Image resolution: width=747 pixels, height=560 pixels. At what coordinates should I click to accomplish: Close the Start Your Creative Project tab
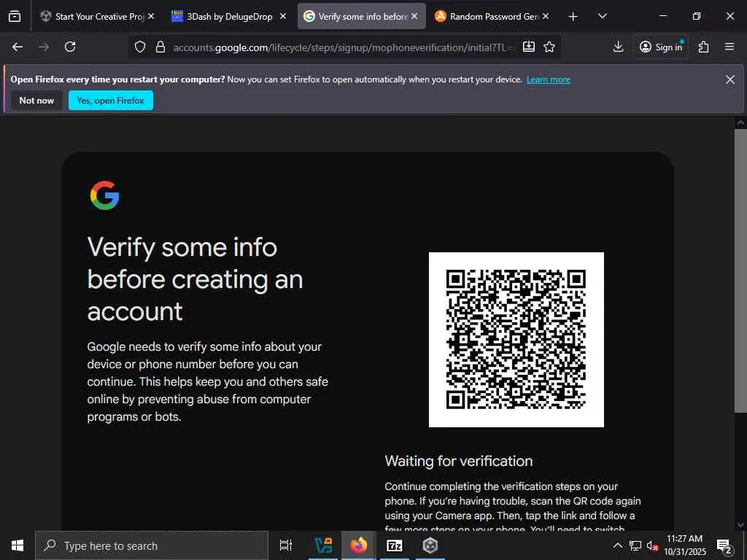(x=151, y=16)
